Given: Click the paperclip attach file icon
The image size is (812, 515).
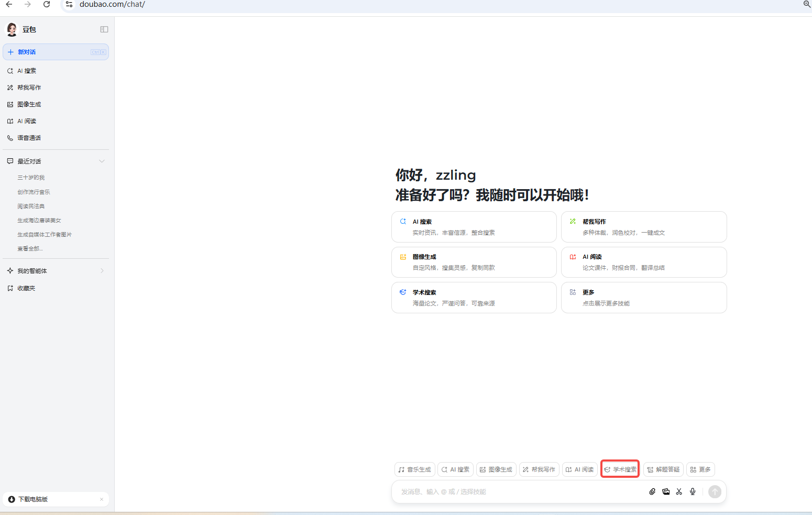Looking at the screenshot, I should [x=652, y=491].
